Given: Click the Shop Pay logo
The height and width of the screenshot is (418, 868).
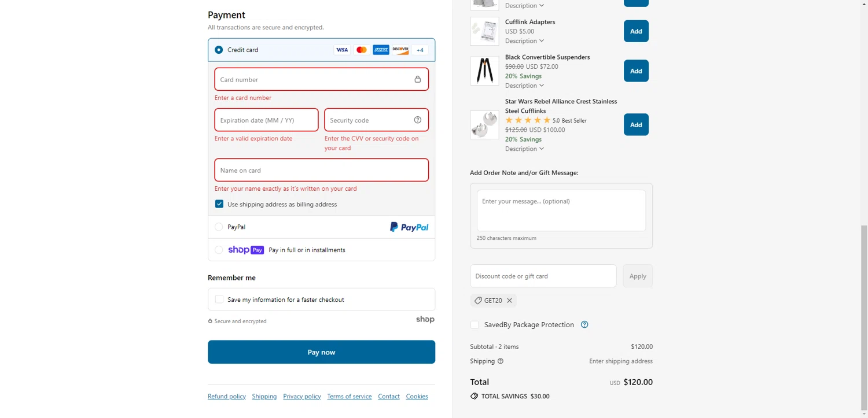Looking at the screenshot, I should point(246,250).
